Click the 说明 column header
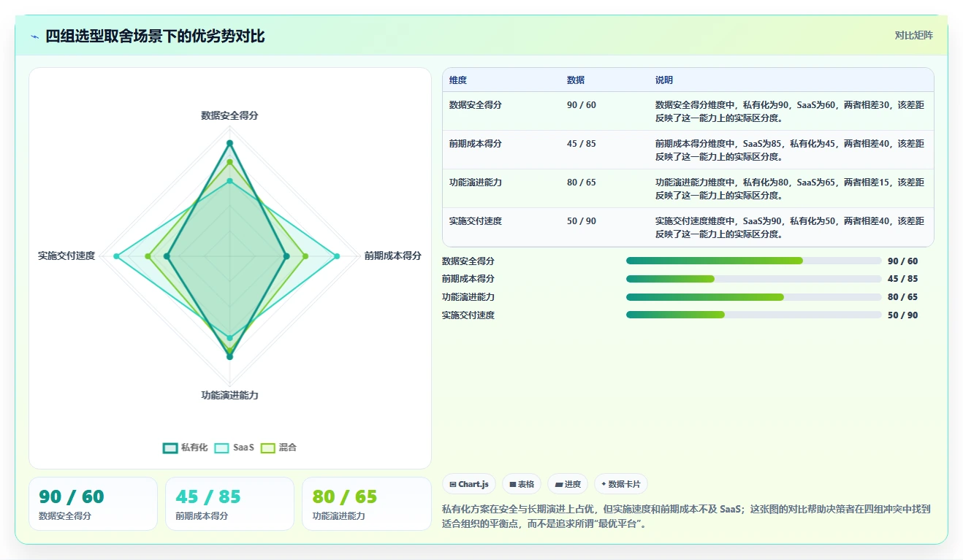 click(x=664, y=80)
